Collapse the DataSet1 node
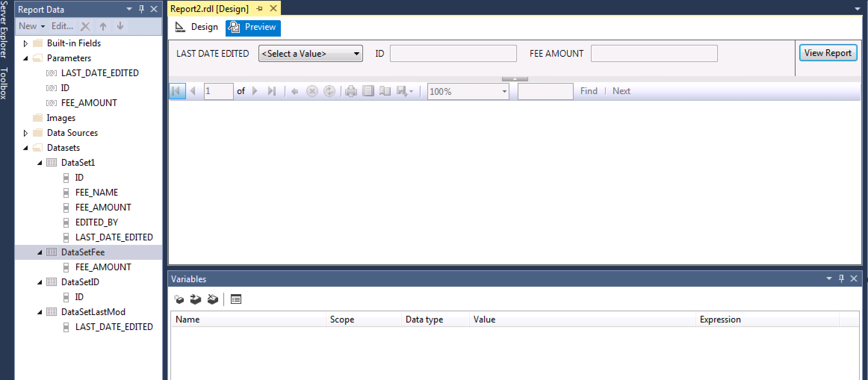This screenshot has width=868, height=380. tap(40, 163)
